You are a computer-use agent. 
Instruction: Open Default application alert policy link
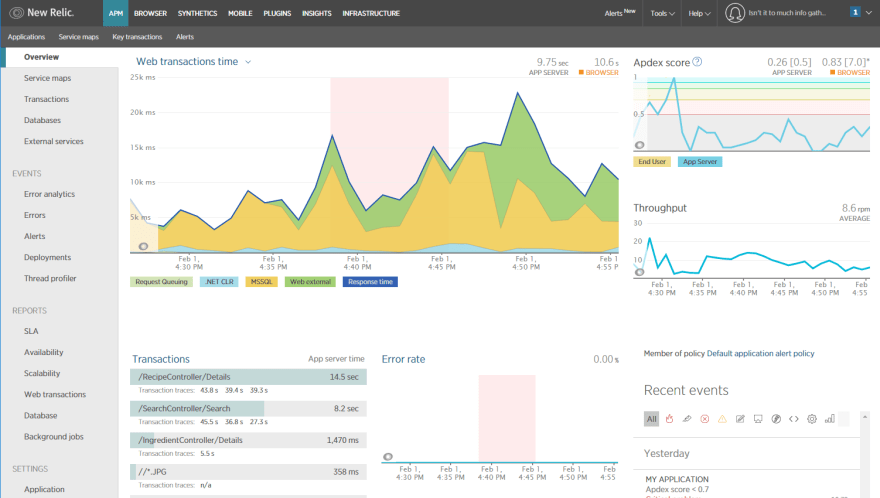pyautogui.click(x=760, y=353)
